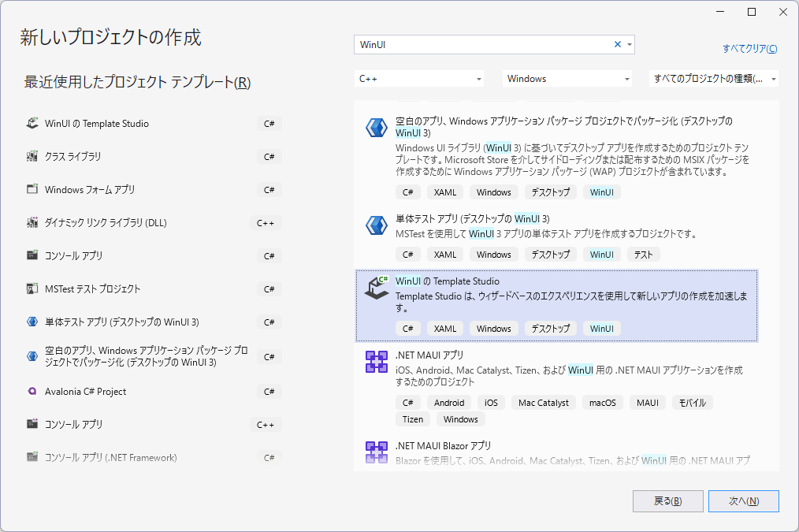799x532 pixels.
Task: Click the .NET MAUI Blazor アプリ icon
Action: click(377, 452)
